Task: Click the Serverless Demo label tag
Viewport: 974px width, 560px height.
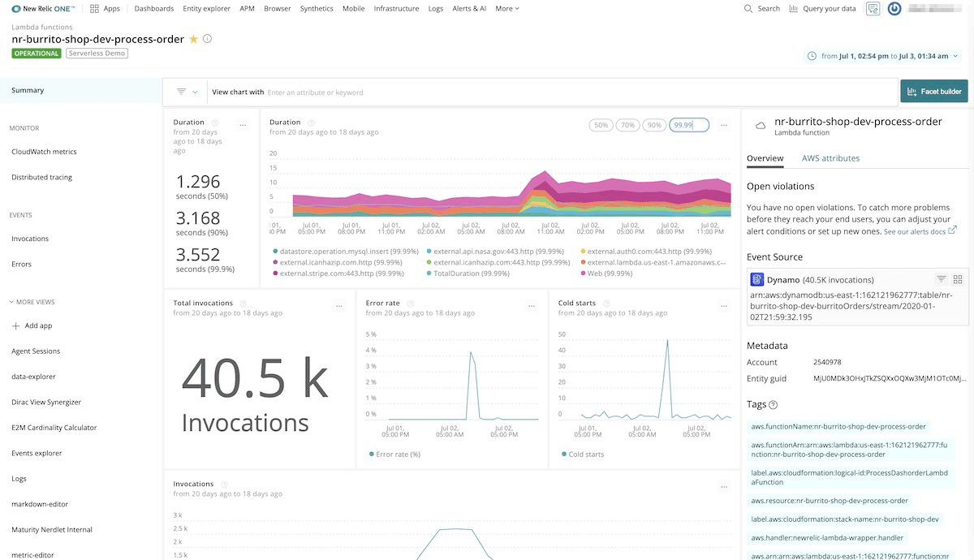Action: tap(97, 54)
